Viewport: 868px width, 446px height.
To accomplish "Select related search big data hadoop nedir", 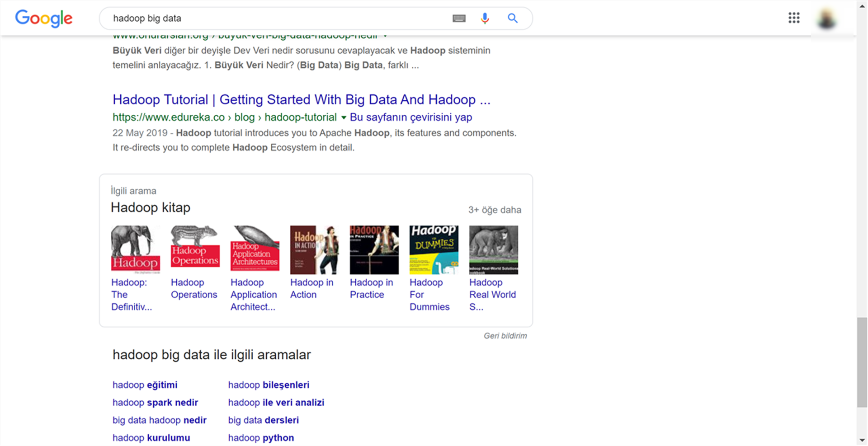I will tap(160, 420).
